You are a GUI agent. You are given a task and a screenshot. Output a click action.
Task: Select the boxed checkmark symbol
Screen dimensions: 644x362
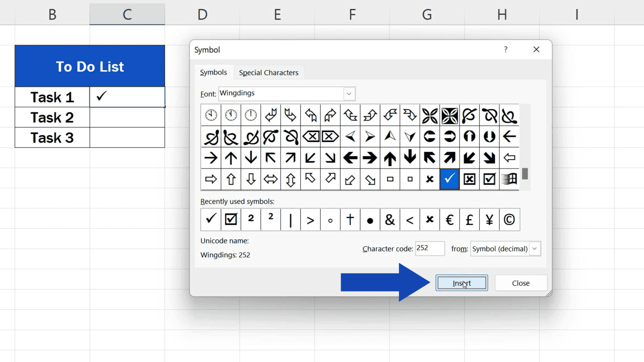[x=489, y=179]
